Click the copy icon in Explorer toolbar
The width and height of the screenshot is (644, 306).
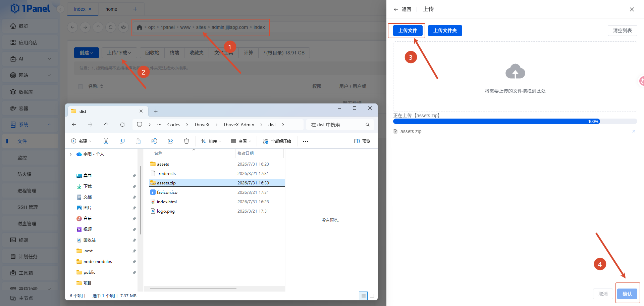[x=122, y=141]
